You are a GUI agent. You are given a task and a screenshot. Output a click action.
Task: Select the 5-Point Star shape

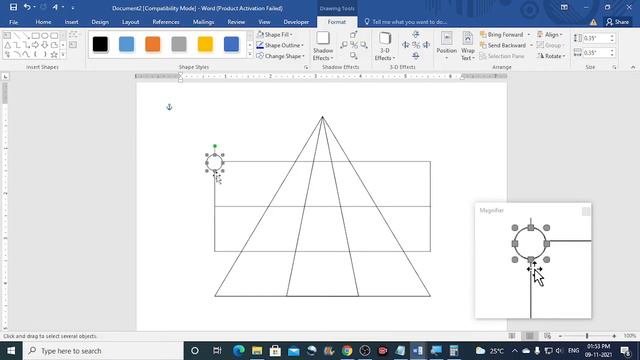pyautogui.click(x=54, y=54)
